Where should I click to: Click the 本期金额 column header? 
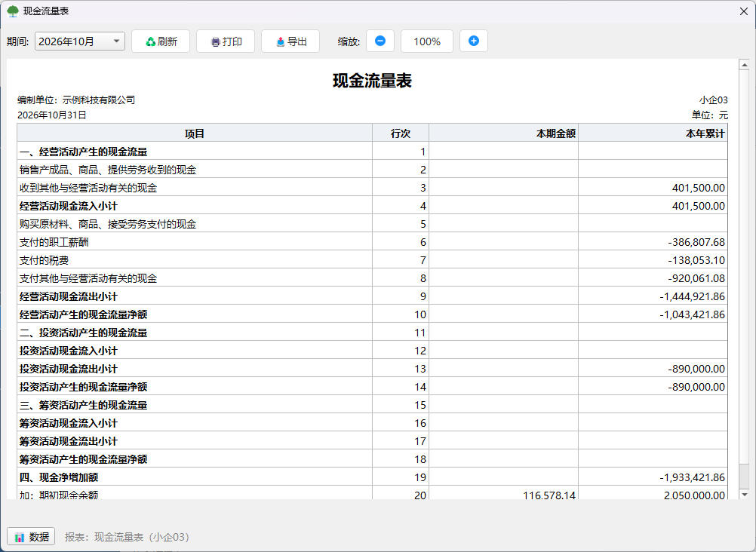[504, 133]
